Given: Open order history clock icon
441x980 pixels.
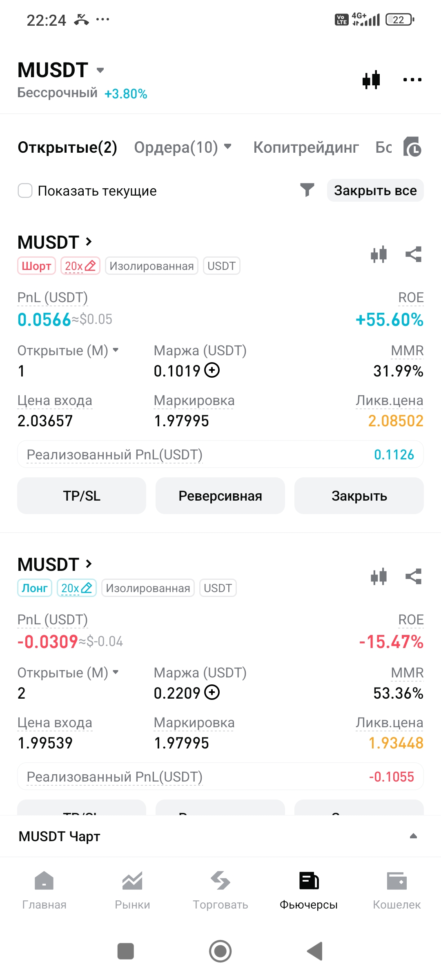Looking at the screenshot, I should (x=412, y=147).
